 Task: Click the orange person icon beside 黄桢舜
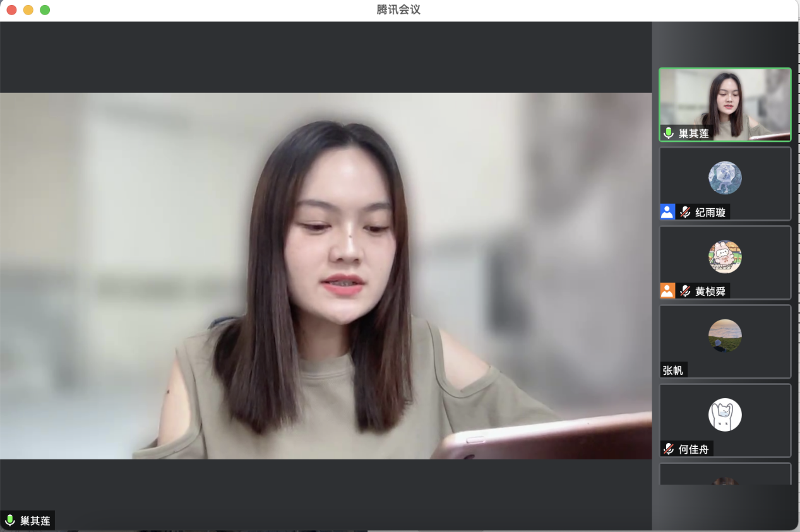coord(667,290)
